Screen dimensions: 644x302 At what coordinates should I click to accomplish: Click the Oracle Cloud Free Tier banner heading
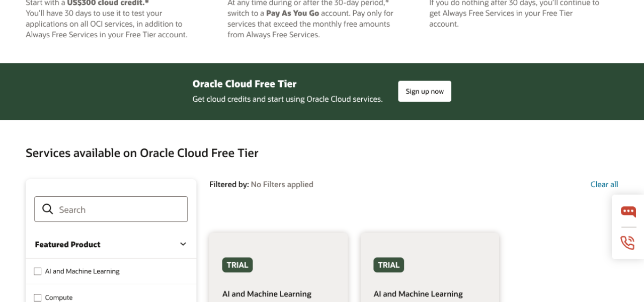click(x=245, y=84)
